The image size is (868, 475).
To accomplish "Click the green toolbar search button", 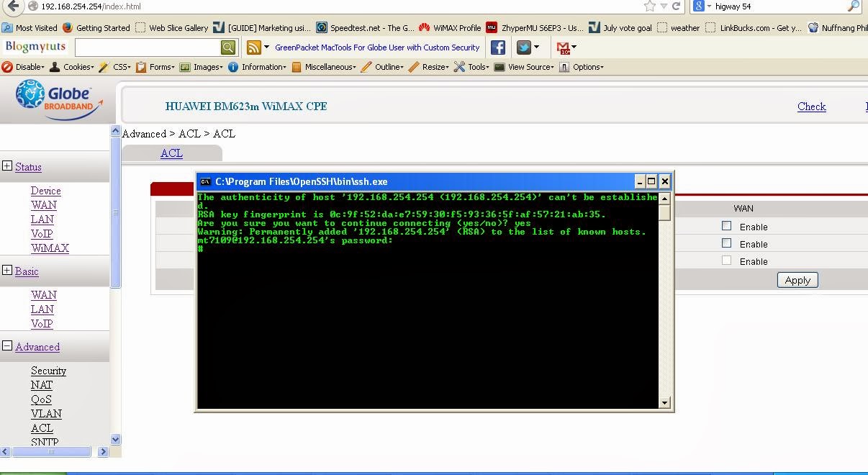I will coord(228,47).
